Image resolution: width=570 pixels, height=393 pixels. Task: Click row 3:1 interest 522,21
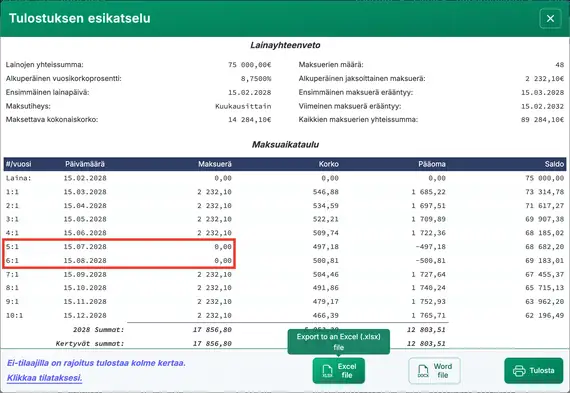coord(326,219)
